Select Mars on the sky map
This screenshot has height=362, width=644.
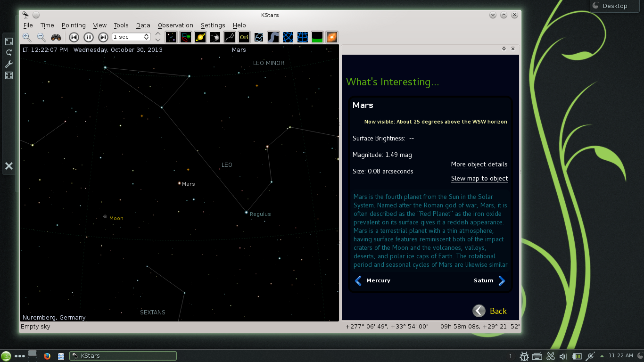[179, 183]
